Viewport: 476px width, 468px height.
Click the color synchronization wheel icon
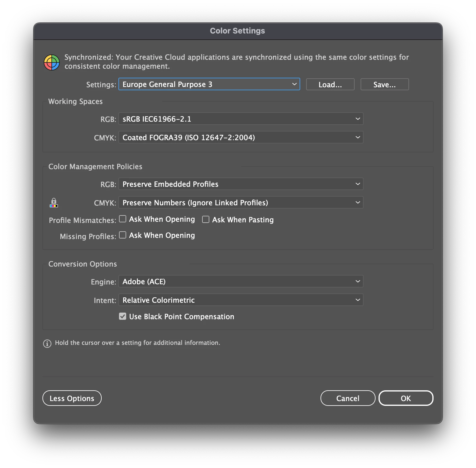52,62
